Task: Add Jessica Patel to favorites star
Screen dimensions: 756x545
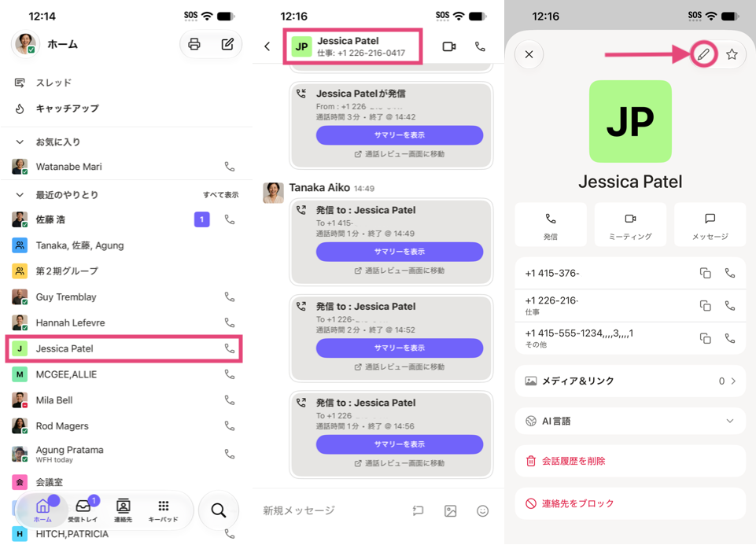Action: pyautogui.click(x=732, y=54)
